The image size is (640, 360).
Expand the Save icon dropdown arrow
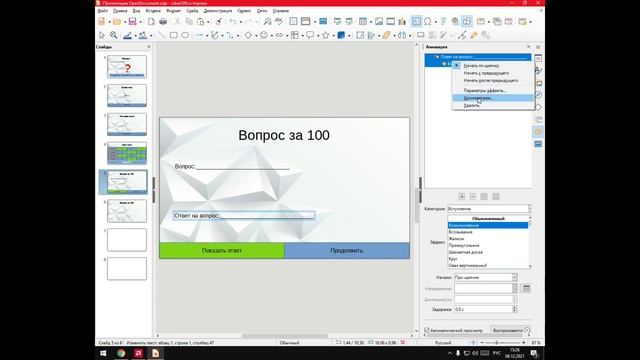coord(140,22)
